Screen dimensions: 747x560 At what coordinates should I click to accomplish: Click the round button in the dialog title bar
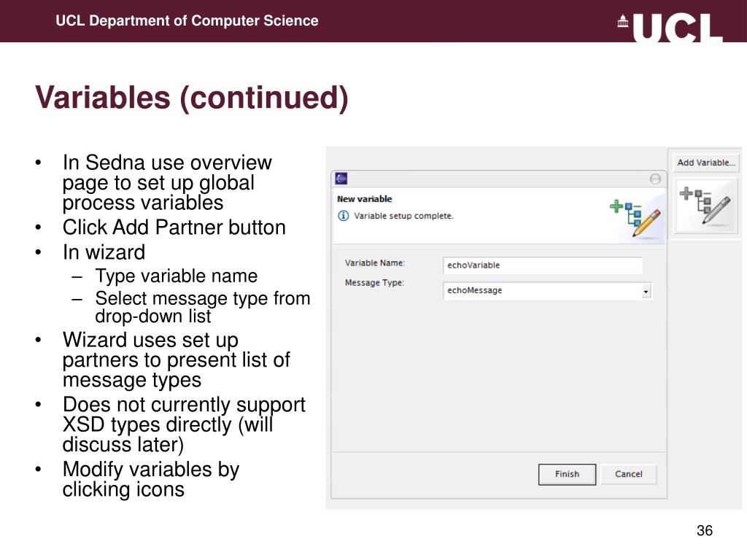(x=655, y=179)
